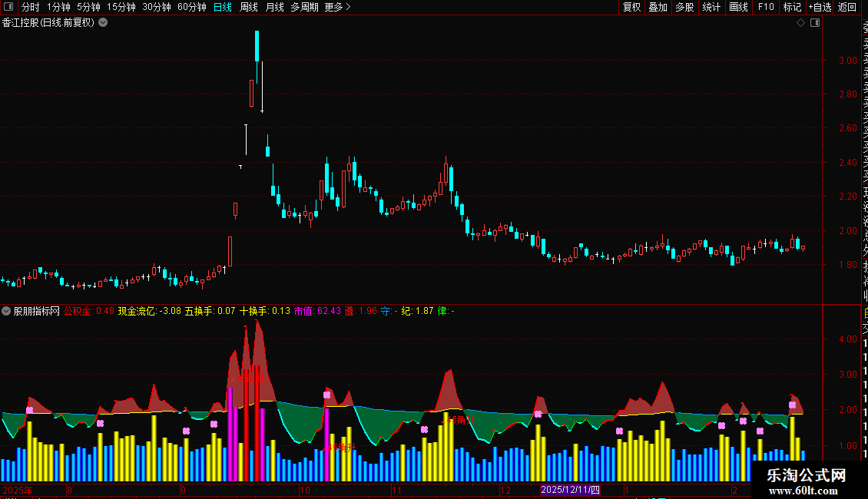
Task: Click the 十换手: 0.13 value
Action: click(x=264, y=311)
